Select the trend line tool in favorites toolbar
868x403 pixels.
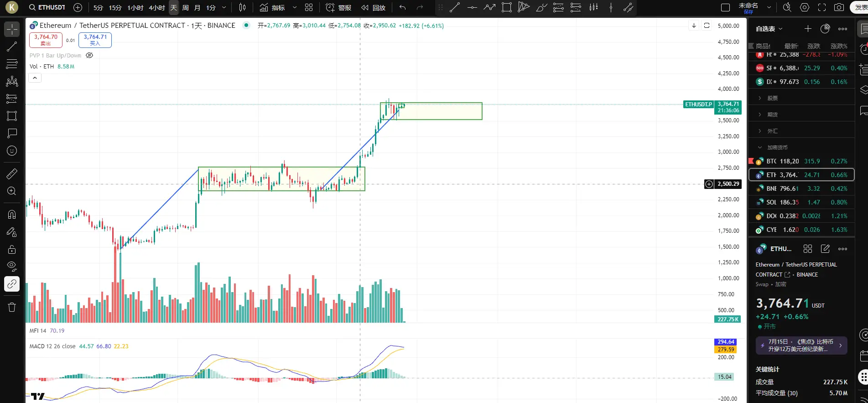(455, 8)
